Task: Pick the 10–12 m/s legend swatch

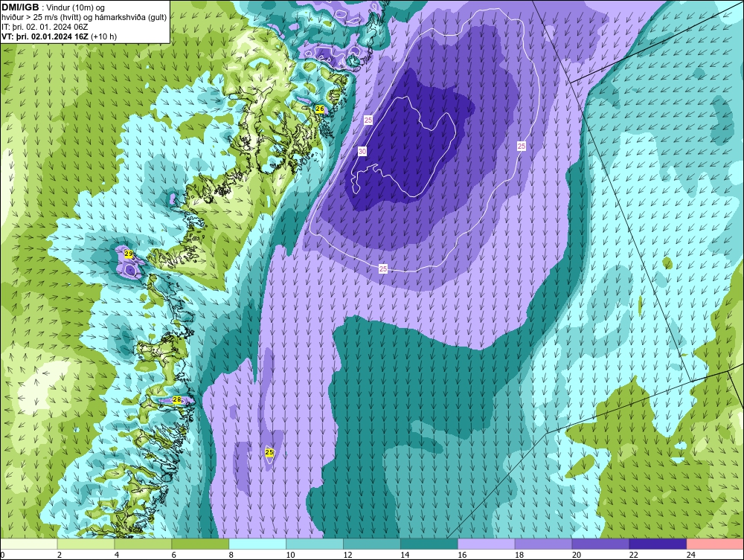Action: point(315,544)
